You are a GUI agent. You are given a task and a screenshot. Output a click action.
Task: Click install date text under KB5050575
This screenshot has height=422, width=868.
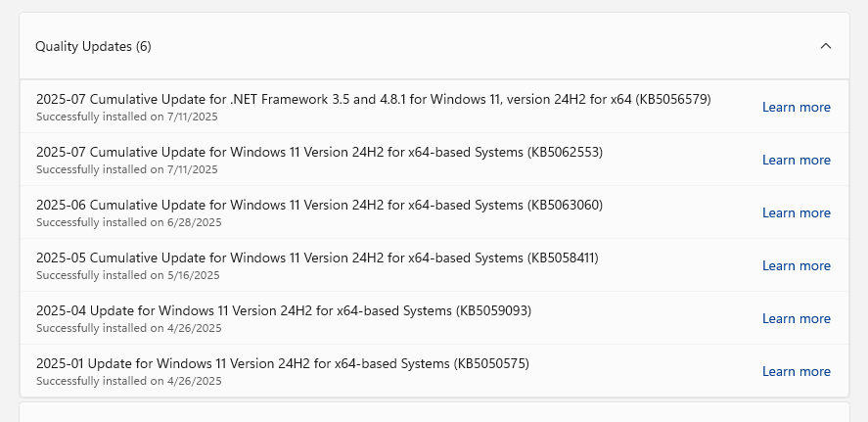pos(128,381)
